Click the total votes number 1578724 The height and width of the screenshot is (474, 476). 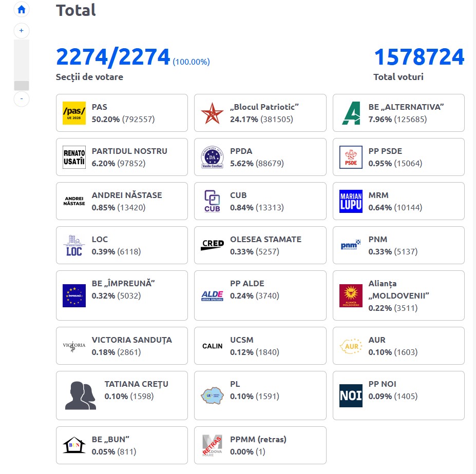tap(419, 57)
